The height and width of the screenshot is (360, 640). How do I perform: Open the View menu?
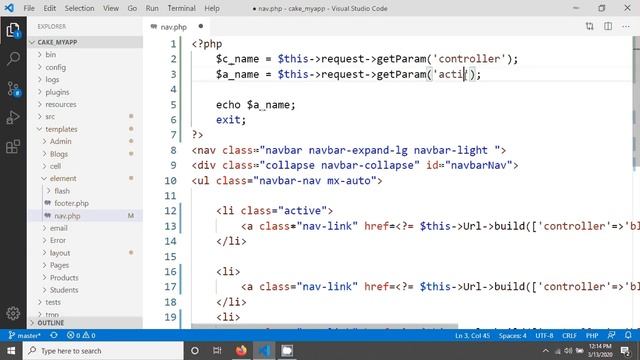[x=111, y=8]
